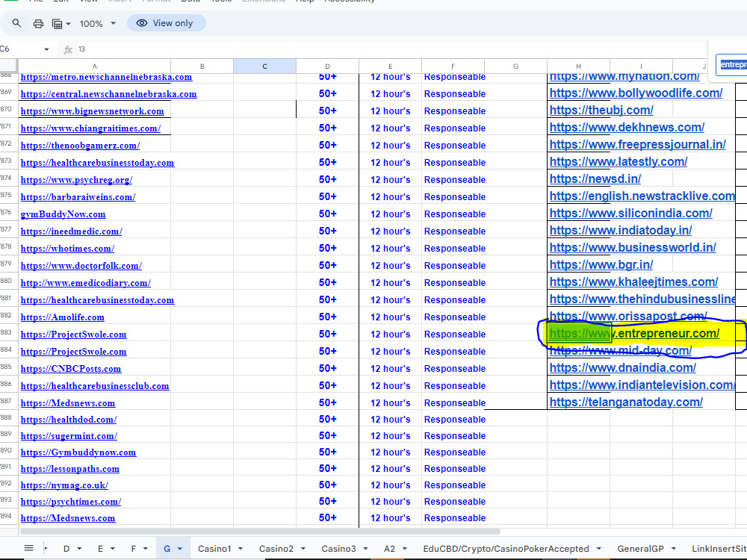Open the bgr.in link

tap(601, 264)
